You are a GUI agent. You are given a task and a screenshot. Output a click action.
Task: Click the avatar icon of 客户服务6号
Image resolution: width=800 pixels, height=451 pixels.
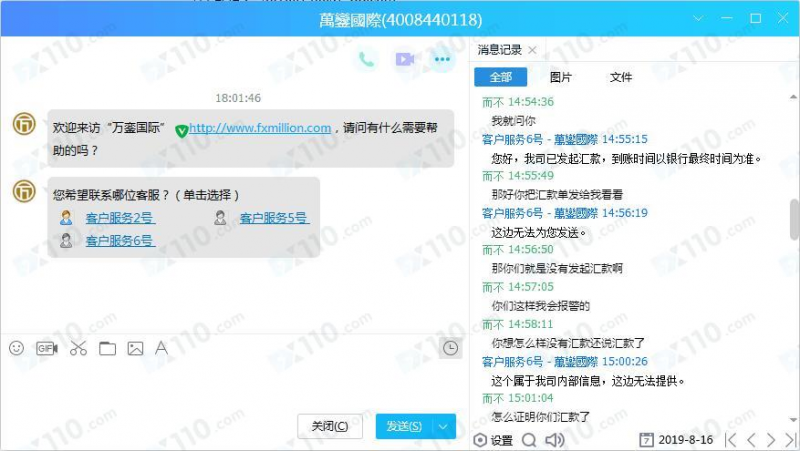click(x=66, y=240)
